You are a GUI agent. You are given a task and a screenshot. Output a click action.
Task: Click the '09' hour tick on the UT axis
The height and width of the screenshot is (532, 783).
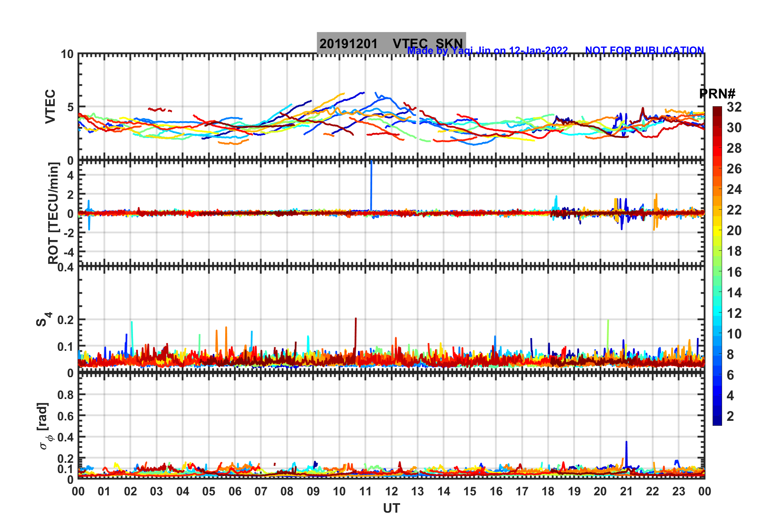(x=313, y=491)
